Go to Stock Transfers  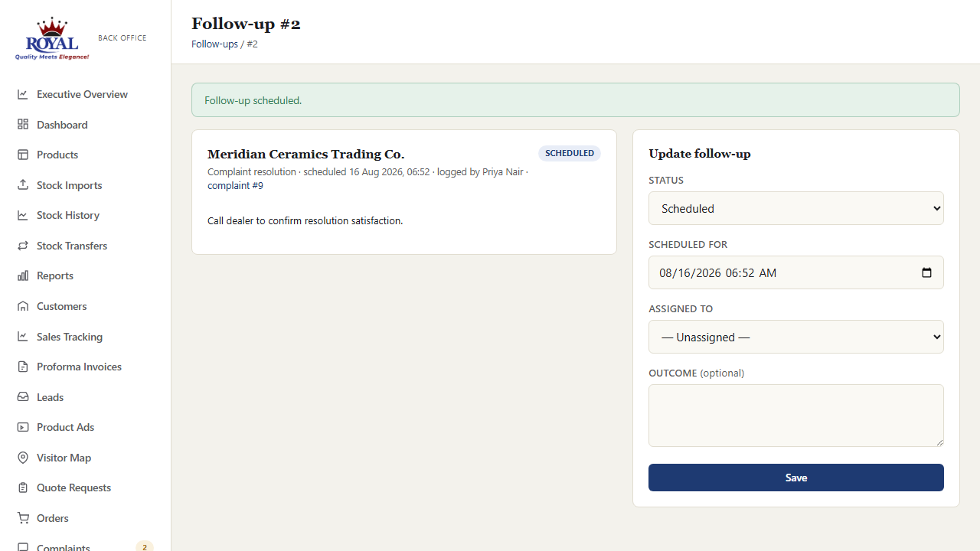coord(85,246)
